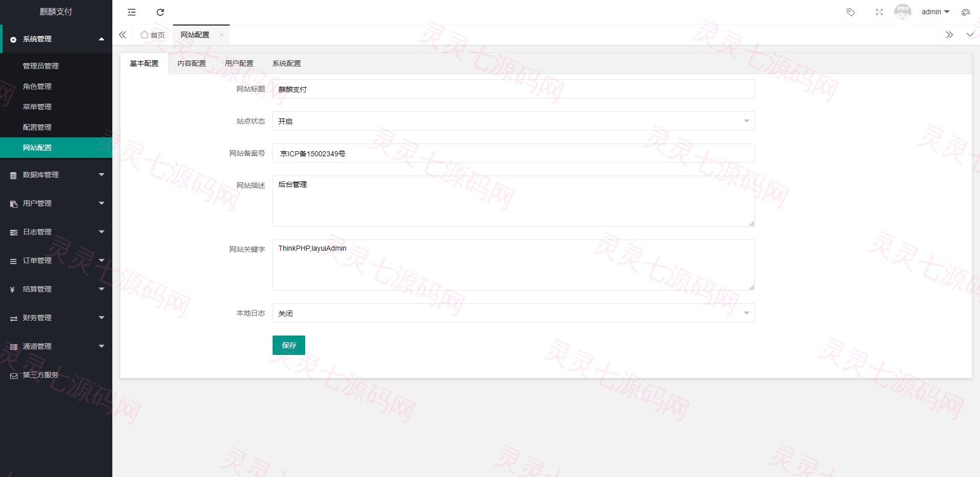Open the 本地日志 dropdown

(513, 313)
